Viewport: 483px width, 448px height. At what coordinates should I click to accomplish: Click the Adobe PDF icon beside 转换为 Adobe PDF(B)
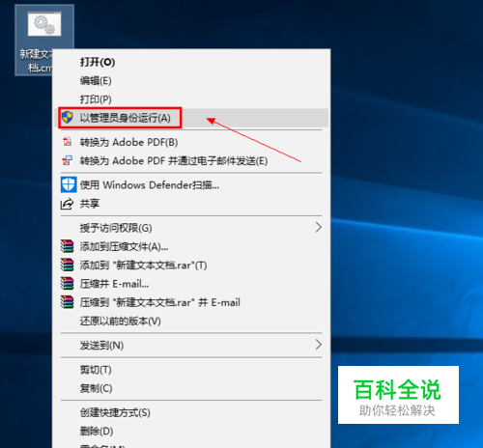[68, 142]
